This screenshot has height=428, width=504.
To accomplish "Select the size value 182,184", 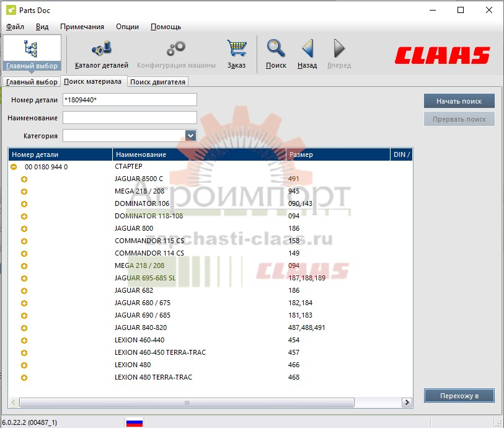I will pyautogui.click(x=300, y=303).
